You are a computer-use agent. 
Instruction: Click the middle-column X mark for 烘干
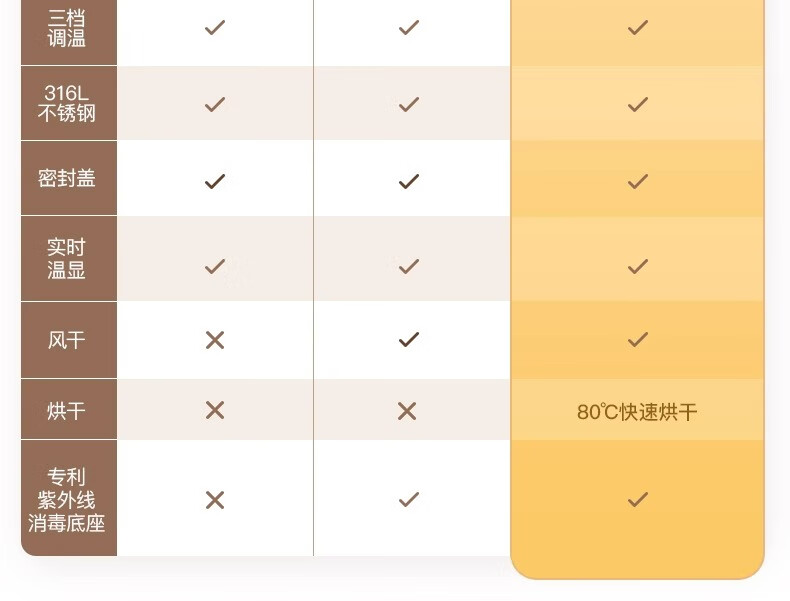click(x=407, y=411)
